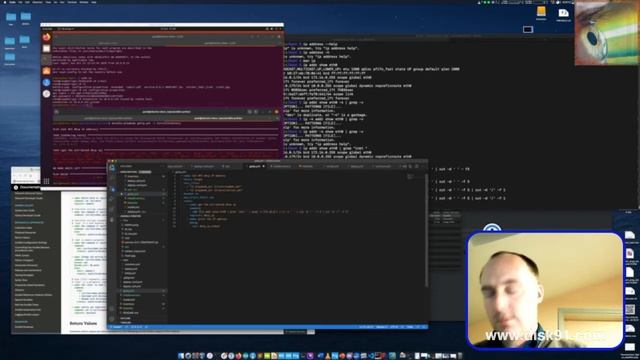Select the left tab of the upper Ubuntu terminal
This screenshot has width=640, height=360.
pyautogui.click(x=107, y=42)
